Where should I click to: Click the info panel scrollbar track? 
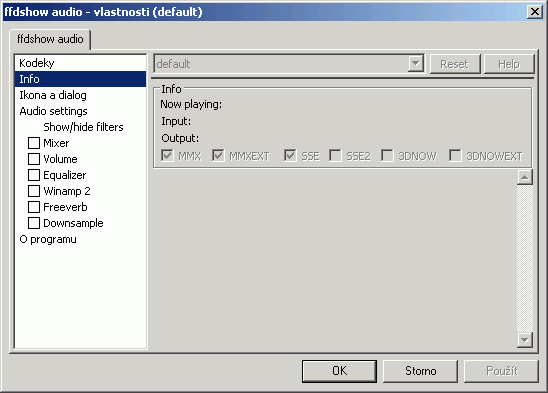click(x=525, y=258)
